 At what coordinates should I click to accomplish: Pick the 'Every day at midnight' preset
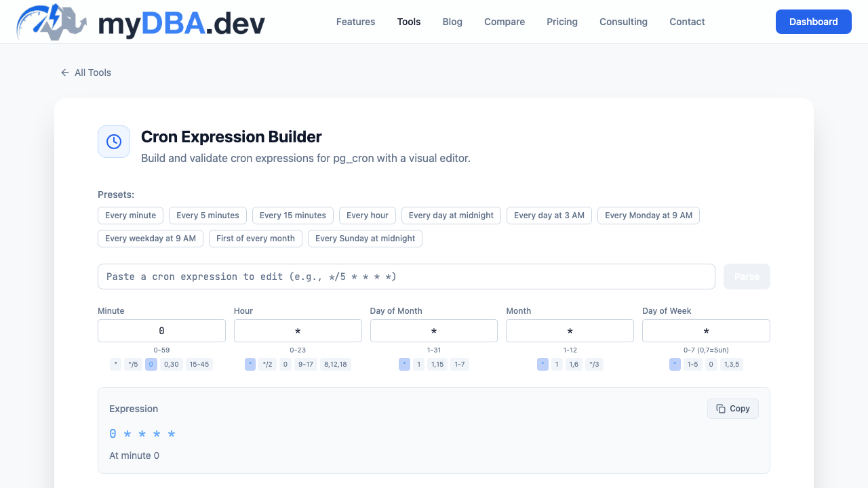tap(452, 216)
